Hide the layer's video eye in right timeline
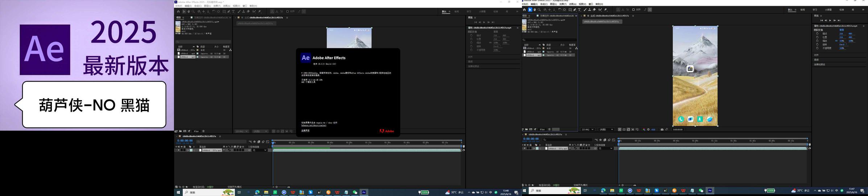Screen dimensions: 868x196 tap(523, 148)
